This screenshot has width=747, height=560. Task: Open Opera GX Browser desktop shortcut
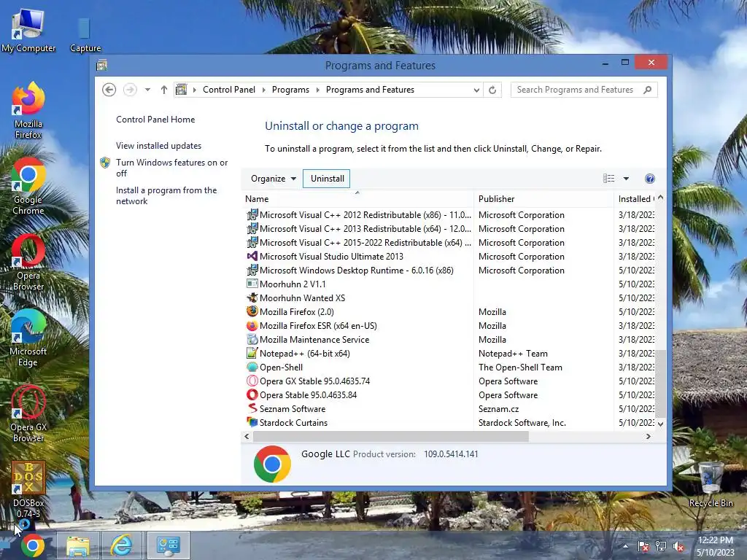pos(28,413)
